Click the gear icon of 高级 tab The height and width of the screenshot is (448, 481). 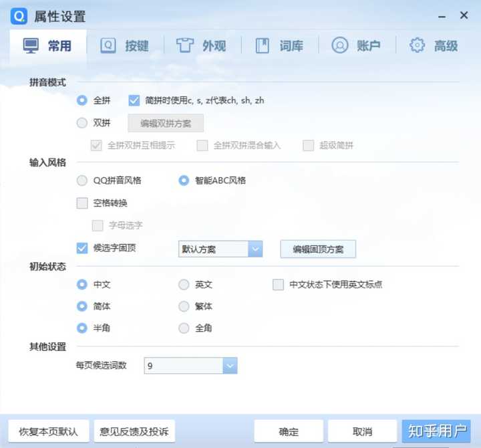click(417, 45)
